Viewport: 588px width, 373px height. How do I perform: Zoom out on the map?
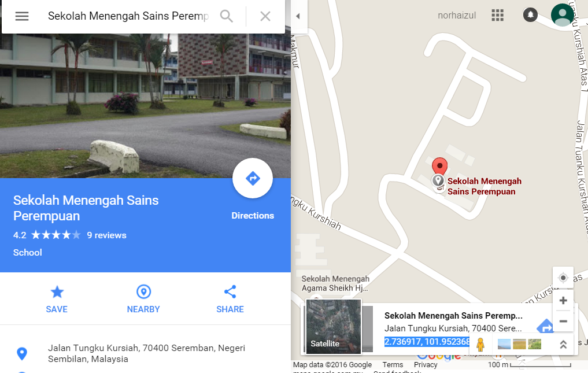(563, 321)
